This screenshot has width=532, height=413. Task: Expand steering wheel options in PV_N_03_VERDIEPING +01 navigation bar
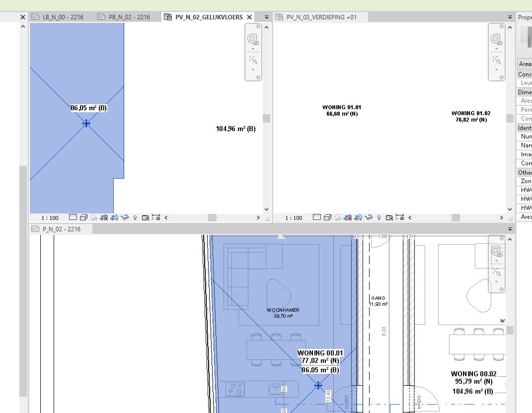(x=496, y=49)
